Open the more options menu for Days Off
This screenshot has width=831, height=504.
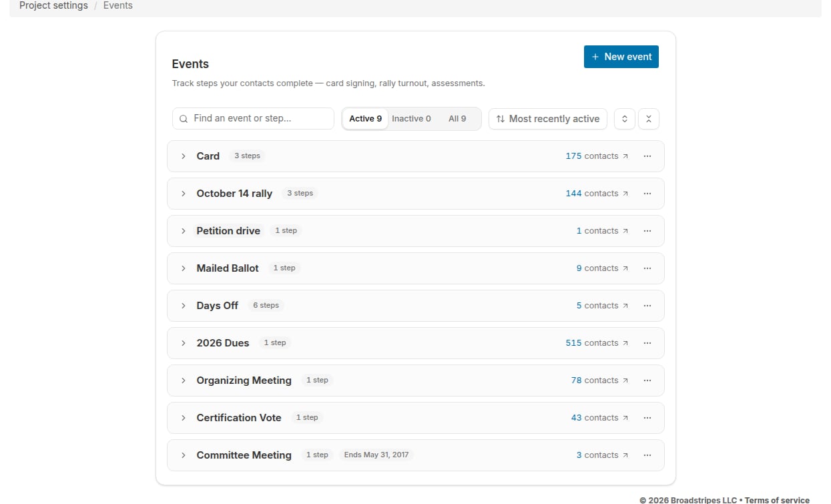[647, 306]
